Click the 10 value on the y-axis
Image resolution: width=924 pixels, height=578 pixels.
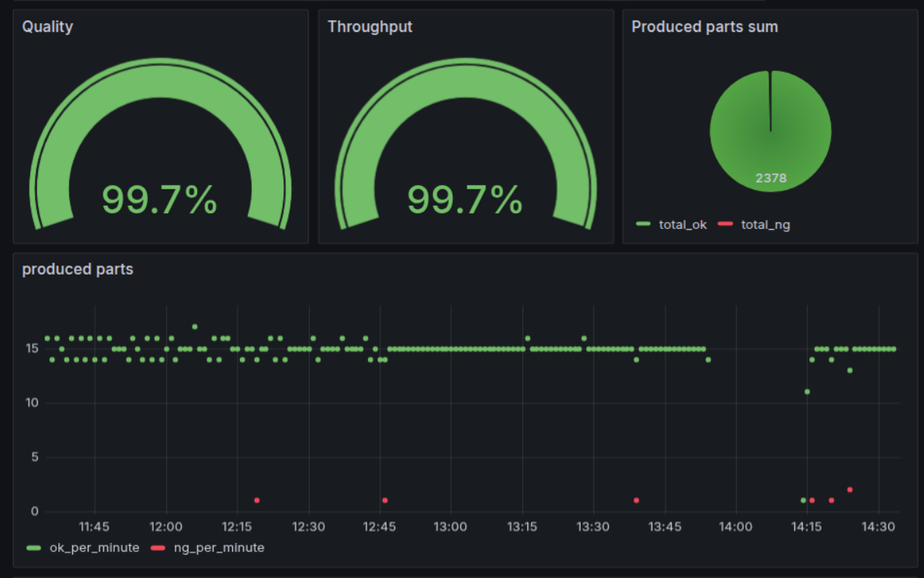(32, 403)
